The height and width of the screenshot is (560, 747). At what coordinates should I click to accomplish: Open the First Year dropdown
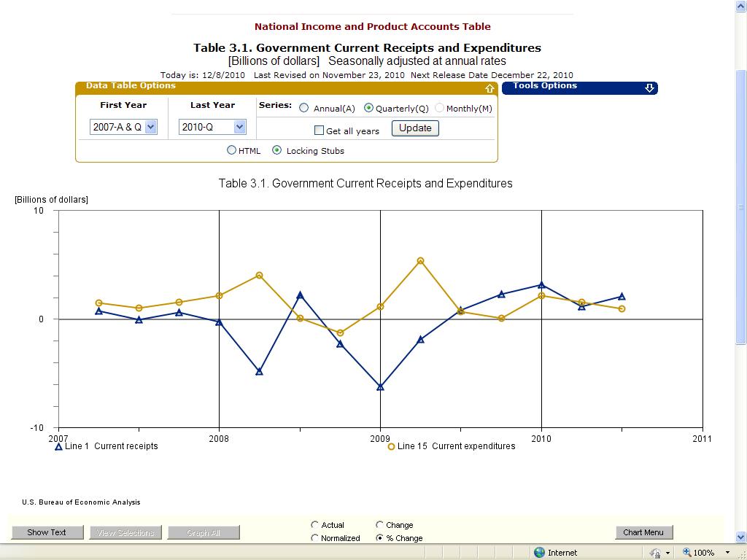pos(150,127)
